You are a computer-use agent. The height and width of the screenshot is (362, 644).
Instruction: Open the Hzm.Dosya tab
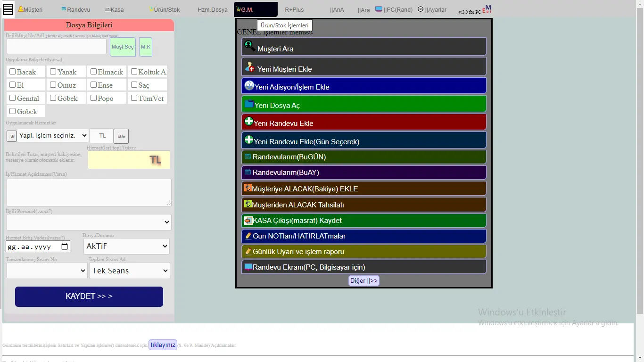pyautogui.click(x=212, y=9)
